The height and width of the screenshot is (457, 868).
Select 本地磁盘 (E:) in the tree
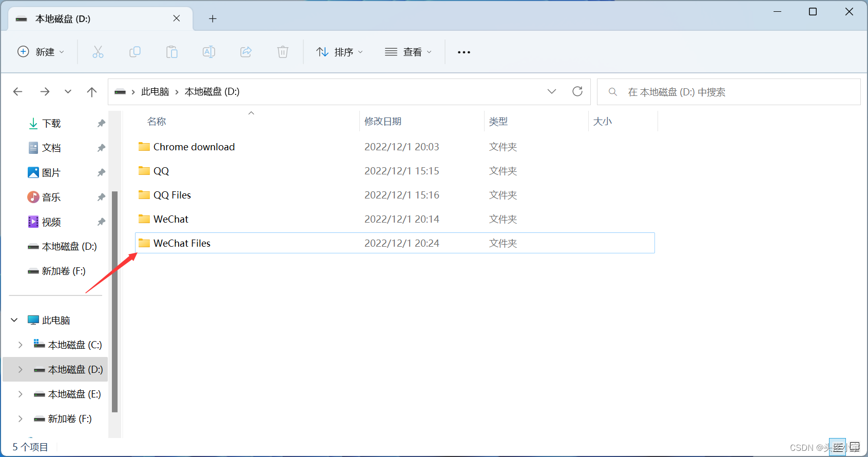coord(74,394)
